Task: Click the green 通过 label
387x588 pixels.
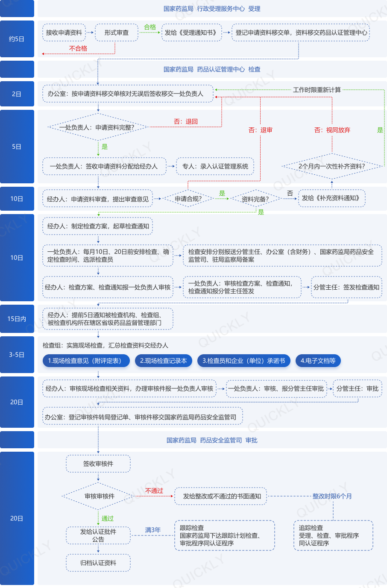Action: [108, 518]
